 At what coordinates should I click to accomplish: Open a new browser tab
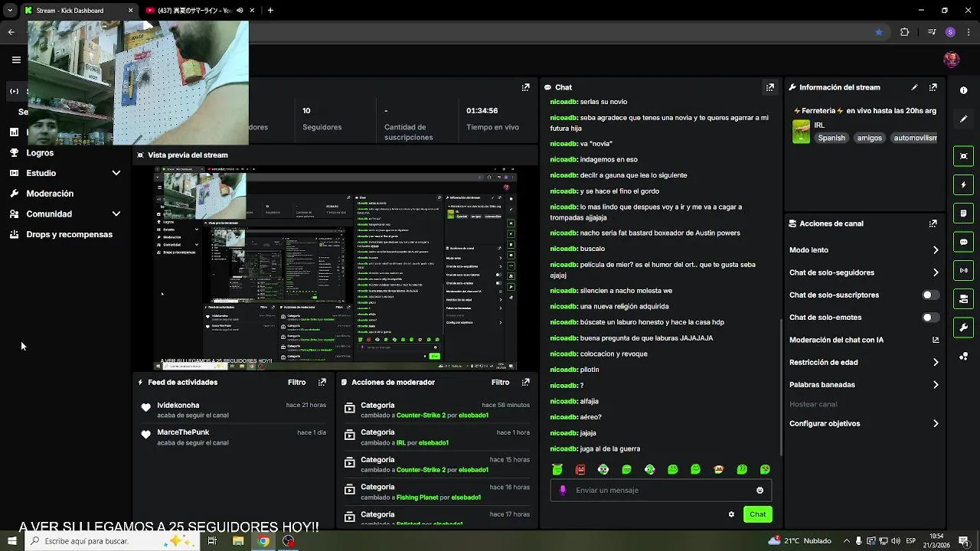270,11
